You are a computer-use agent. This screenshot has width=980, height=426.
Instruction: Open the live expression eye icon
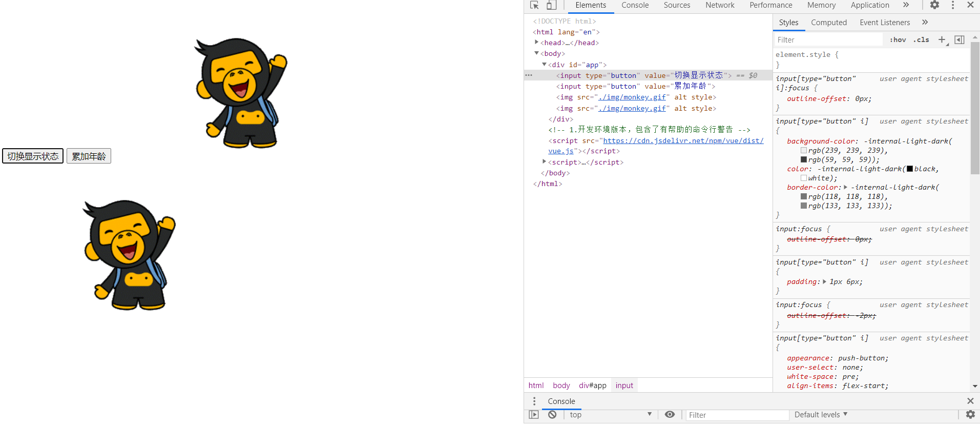(x=670, y=415)
